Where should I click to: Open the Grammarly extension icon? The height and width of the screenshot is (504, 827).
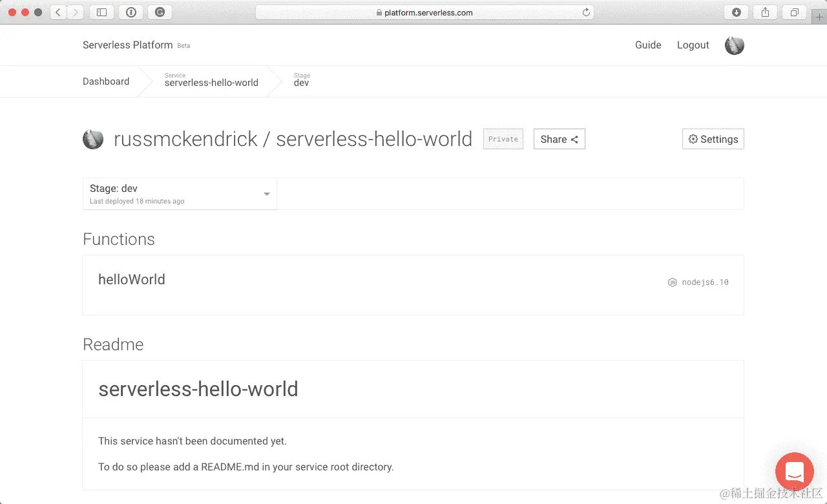pyautogui.click(x=160, y=12)
